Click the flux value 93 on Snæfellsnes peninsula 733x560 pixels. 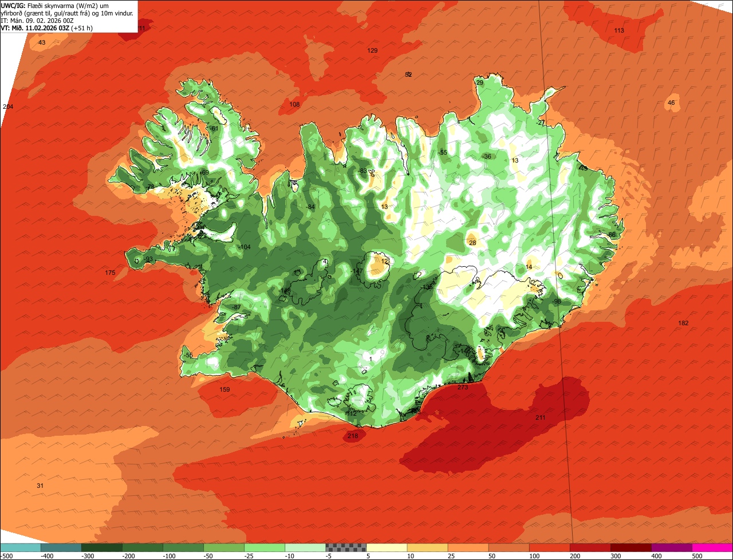(149, 259)
